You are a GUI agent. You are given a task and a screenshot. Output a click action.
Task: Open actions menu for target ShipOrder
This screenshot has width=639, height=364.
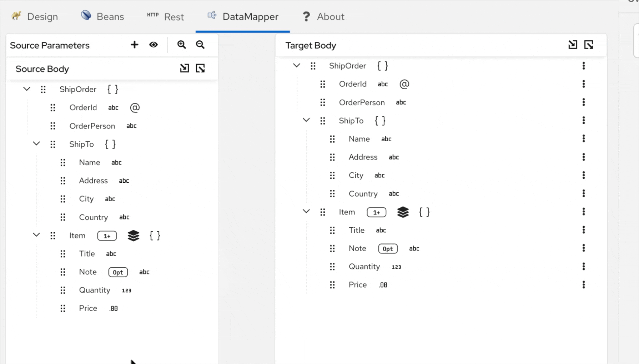(584, 66)
